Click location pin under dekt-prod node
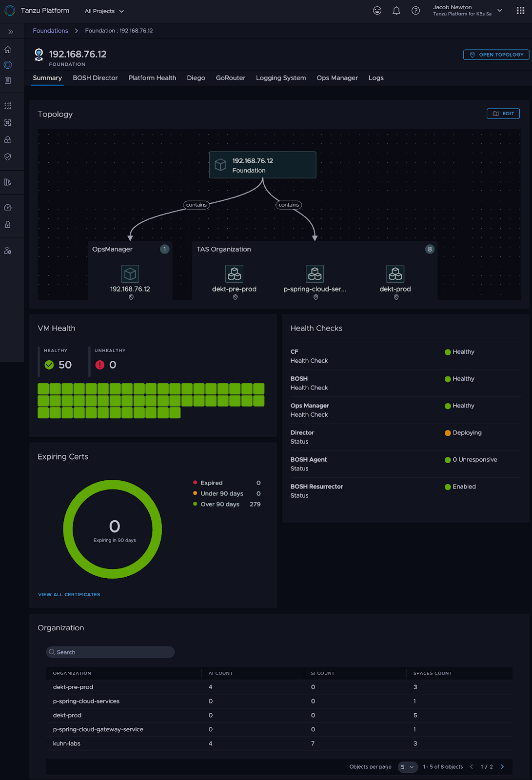532x780 pixels. 396,297
